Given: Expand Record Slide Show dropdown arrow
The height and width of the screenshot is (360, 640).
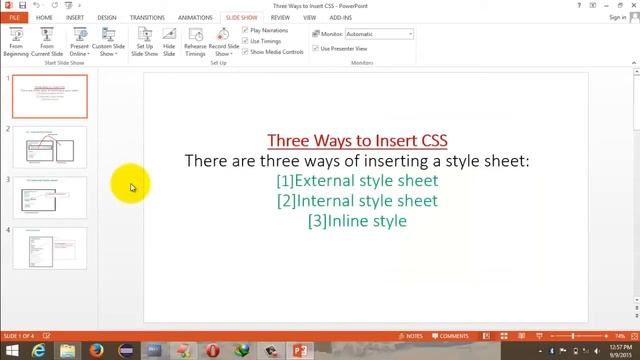Looking at the screenshot, I should [231, 54].
